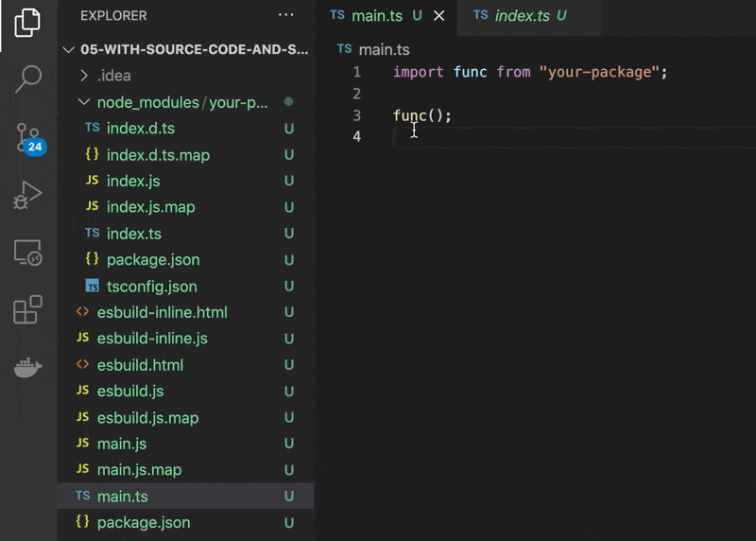Click the tsconfig.json blue TS icon
Image resolution: width=756 pixels, height=541 pixels.
pyautogui.click(x=92, y=286)
